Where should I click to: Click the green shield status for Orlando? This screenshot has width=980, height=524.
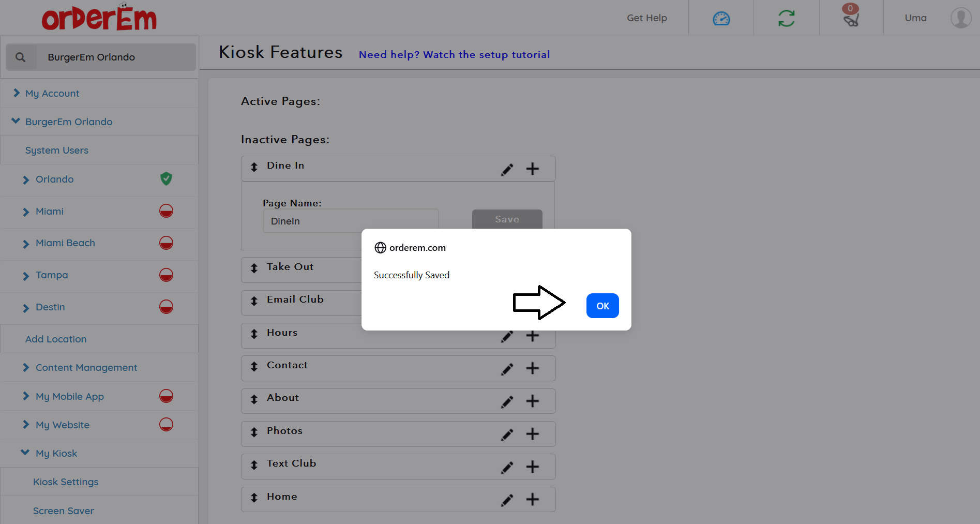(x=166, y=179)
